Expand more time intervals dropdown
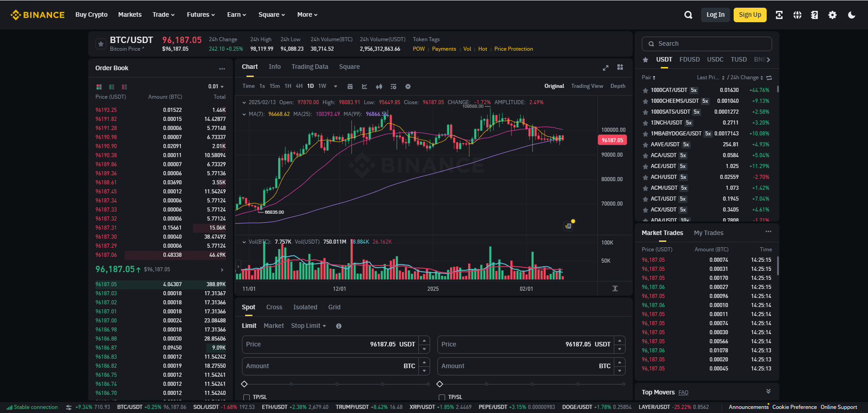 click(336, 86)
